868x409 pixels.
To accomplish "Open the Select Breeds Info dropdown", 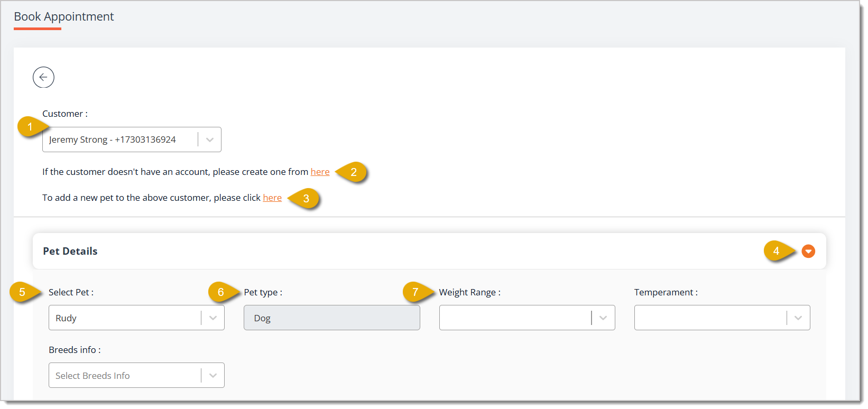I will click(136, 375).
